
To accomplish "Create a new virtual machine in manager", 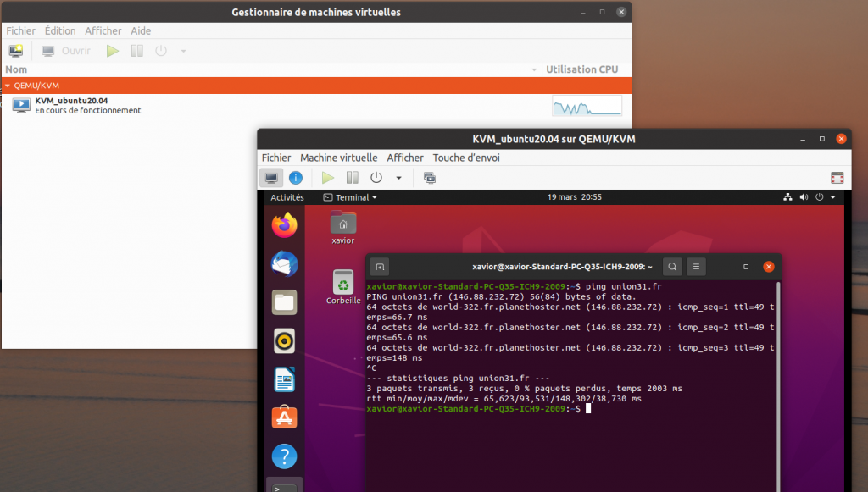I will (16, 51).
